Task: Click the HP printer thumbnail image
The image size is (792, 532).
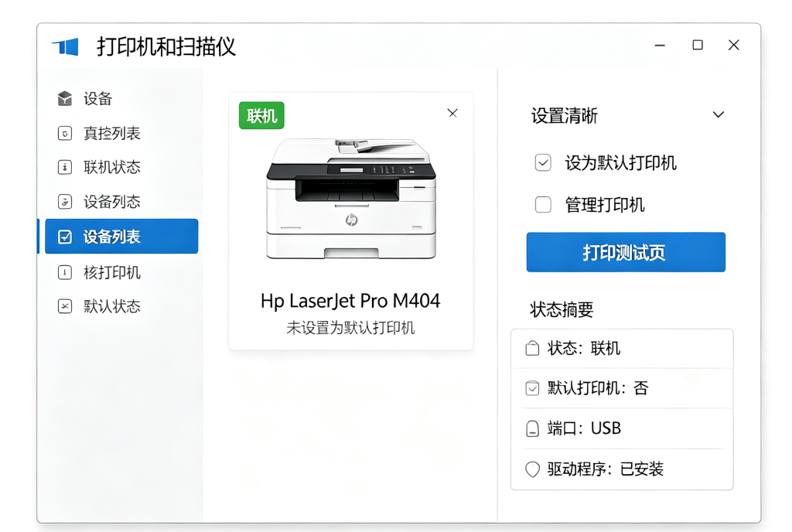Action: (351, 199)
